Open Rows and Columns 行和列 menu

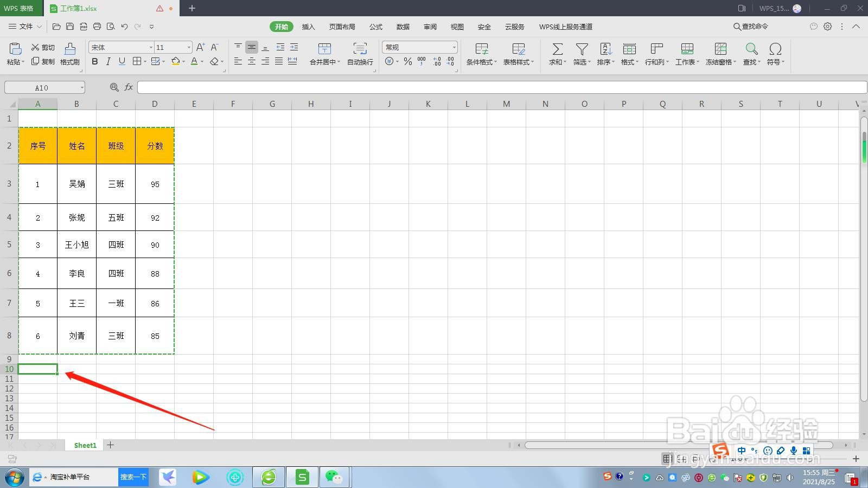pos(657,54)
